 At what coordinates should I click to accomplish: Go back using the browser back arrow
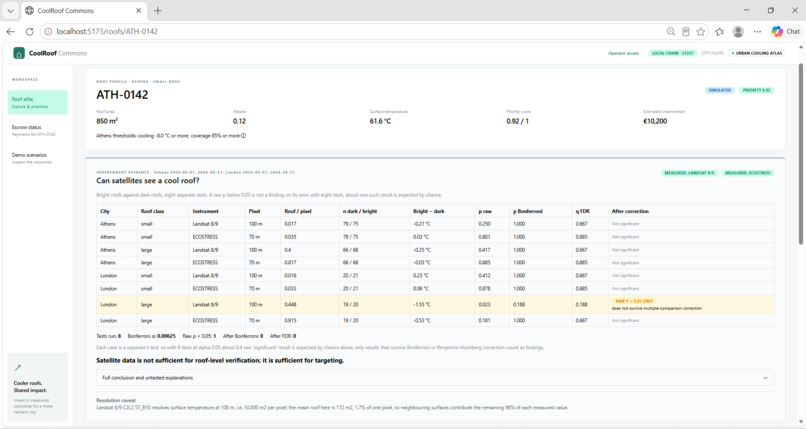click(x=10, y=31)
